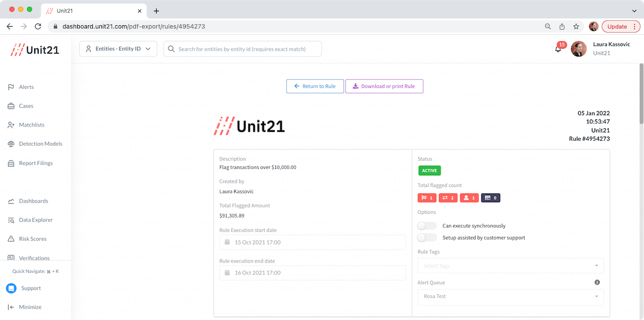644x320 pixels.
Task: Click Laura Kassovic's profile avatar
Action: [x=579, y=49]
